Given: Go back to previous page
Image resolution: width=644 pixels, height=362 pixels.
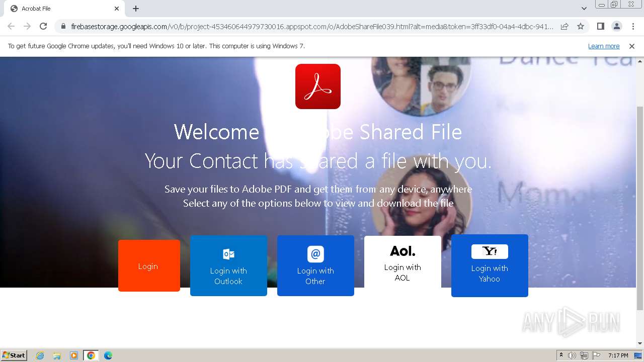Looking at the screenshot, I should 11,26.
